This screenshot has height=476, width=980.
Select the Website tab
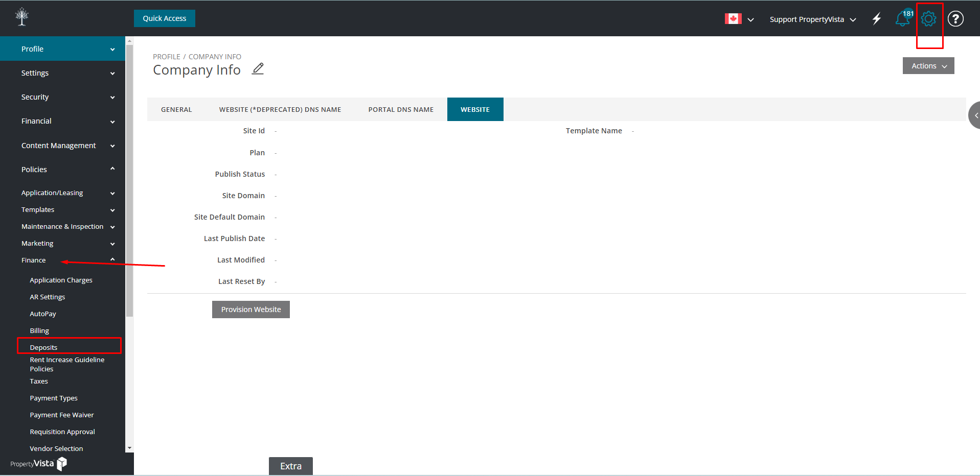[475, 109]
